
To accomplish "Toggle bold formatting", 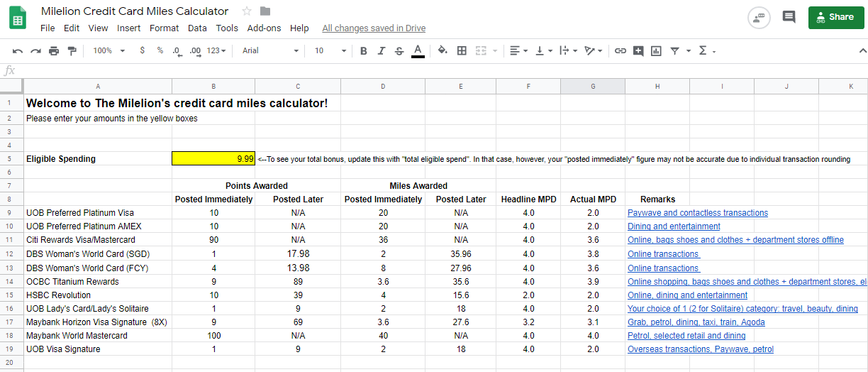I will [x=364, y=51].
